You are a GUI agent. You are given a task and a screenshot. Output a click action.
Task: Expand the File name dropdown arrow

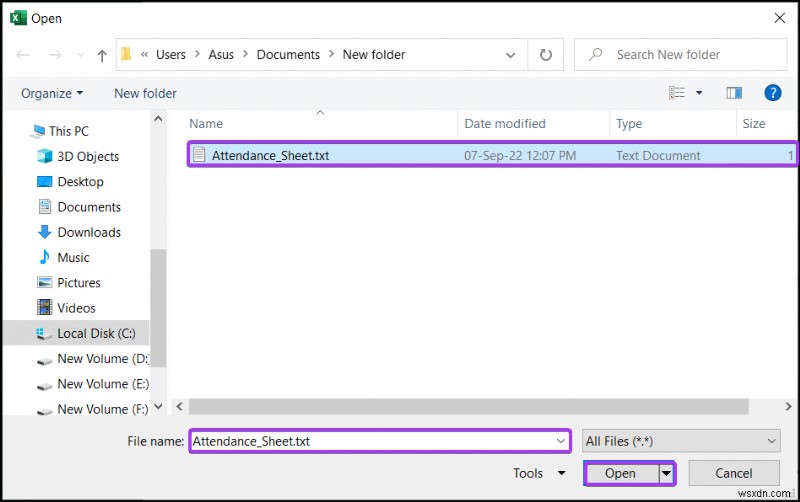561,441
